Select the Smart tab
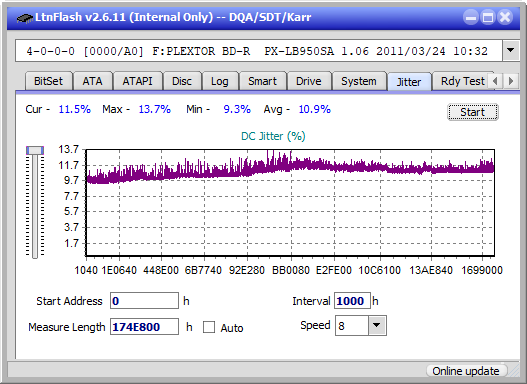The width and height of the screenshot is (527, 384). pyautogui.click(x=262, y=81)
